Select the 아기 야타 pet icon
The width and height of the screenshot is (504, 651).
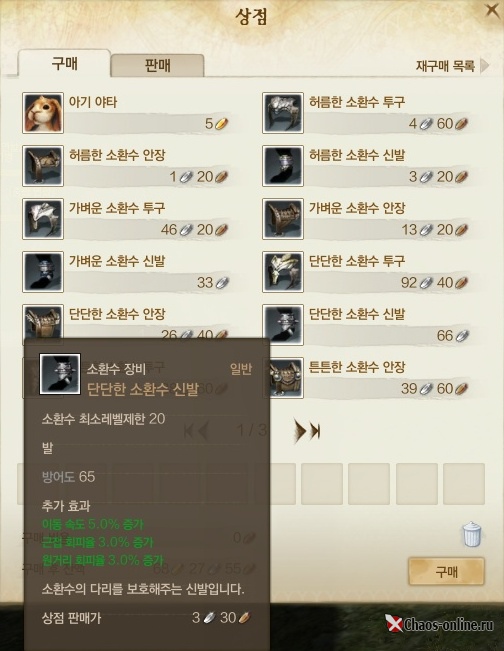(x=43, y=113)
